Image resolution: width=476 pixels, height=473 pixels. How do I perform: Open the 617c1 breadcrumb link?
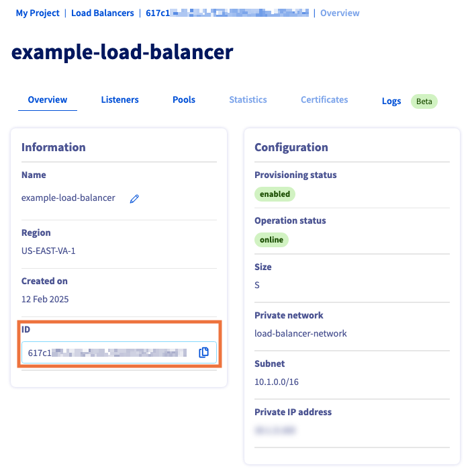[x=227, y=13]
